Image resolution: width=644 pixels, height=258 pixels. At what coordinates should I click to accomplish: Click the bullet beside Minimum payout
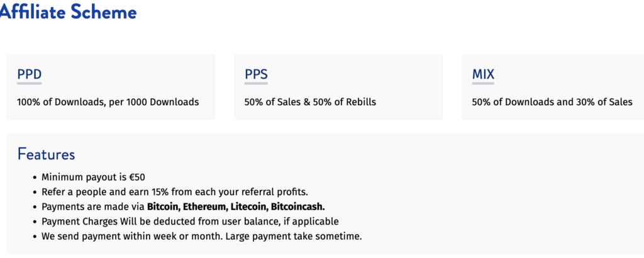34,177
